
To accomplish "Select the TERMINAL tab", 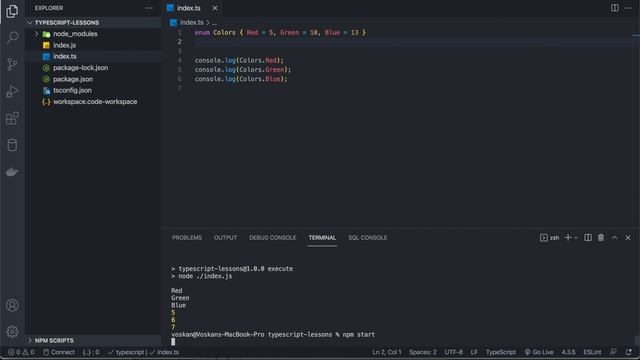I will [x=322, y=238].
